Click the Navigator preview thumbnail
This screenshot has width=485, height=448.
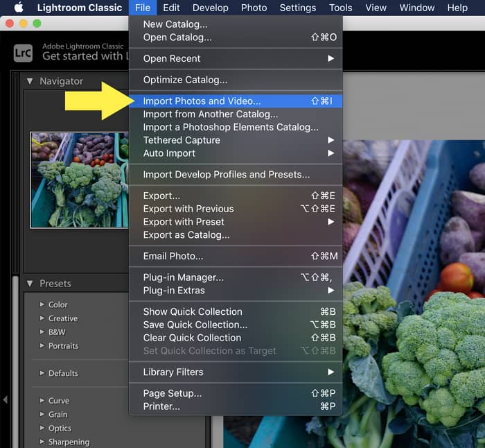point(80,180)
